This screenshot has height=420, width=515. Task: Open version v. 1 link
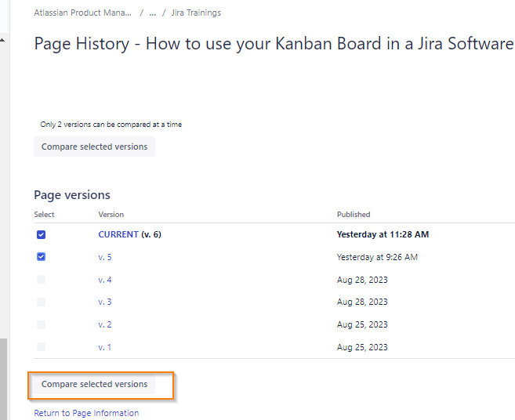[x=105, y=347]
